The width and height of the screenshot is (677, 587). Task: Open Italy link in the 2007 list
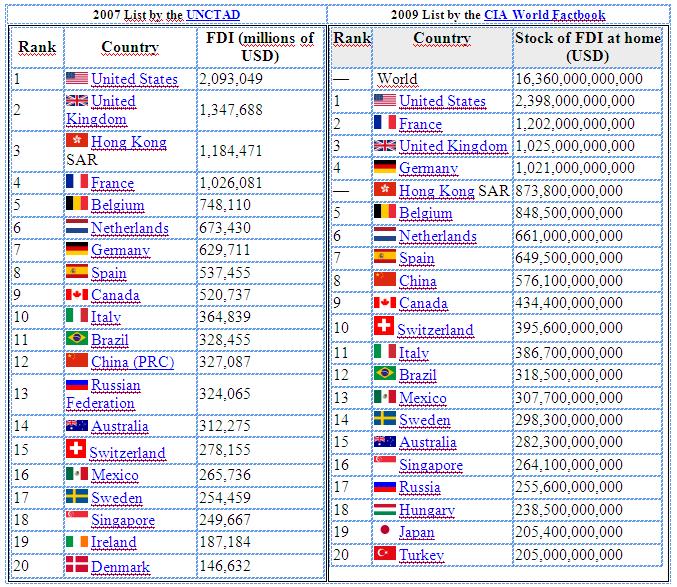[106, 317]
